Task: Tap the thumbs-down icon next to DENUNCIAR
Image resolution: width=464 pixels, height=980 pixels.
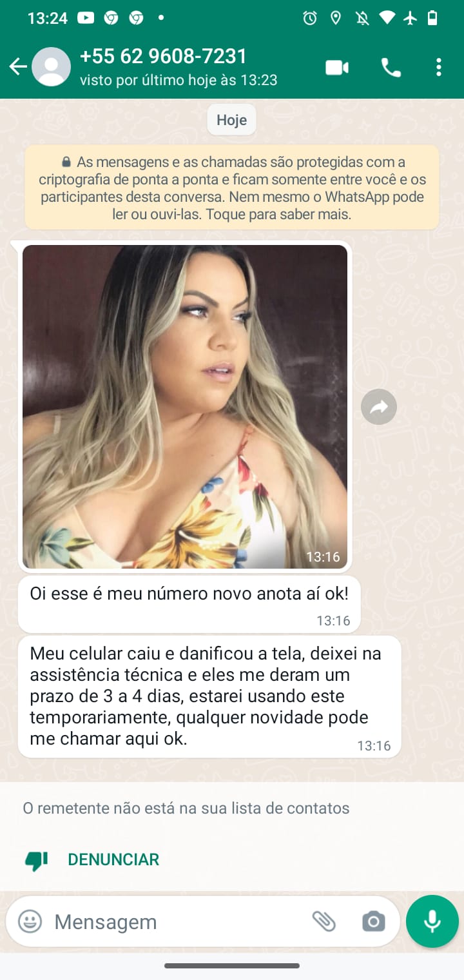Action: [x=36, y=860]
